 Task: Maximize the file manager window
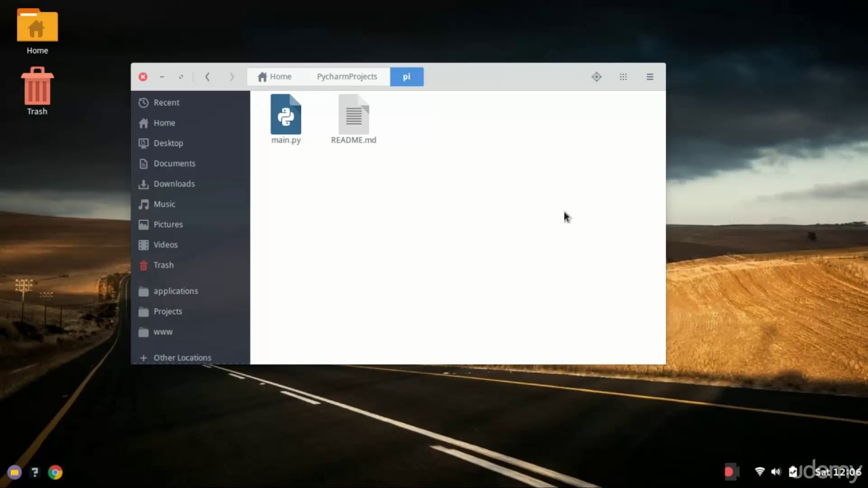(180, 77)
